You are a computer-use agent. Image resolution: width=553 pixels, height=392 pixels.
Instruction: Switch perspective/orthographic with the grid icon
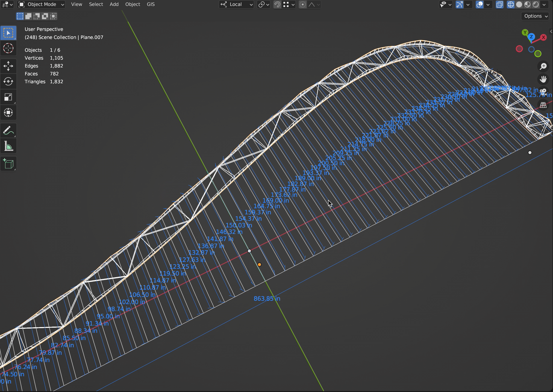coord(543,105)
